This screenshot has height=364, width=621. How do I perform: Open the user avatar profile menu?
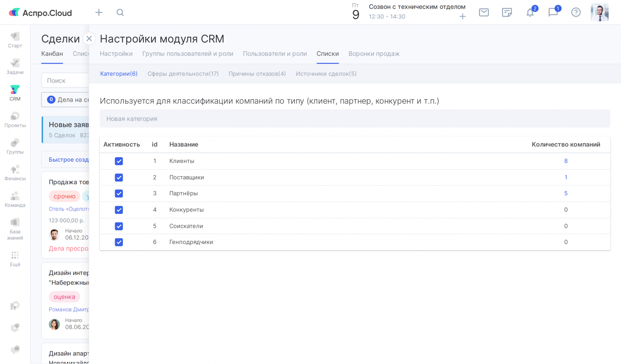pos(599,12)
